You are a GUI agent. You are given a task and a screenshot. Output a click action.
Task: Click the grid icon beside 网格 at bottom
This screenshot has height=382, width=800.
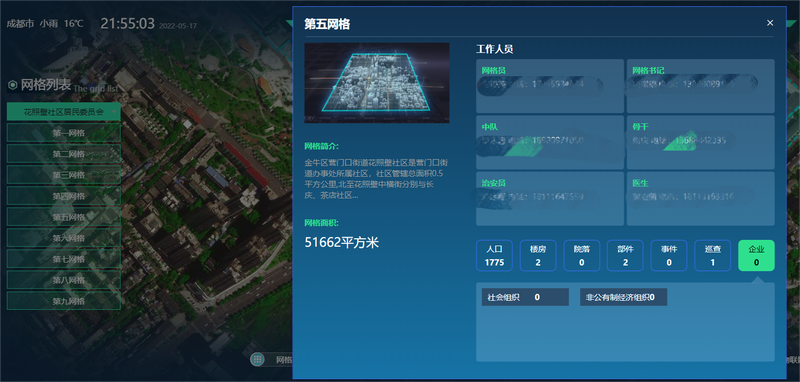point(257,359)
